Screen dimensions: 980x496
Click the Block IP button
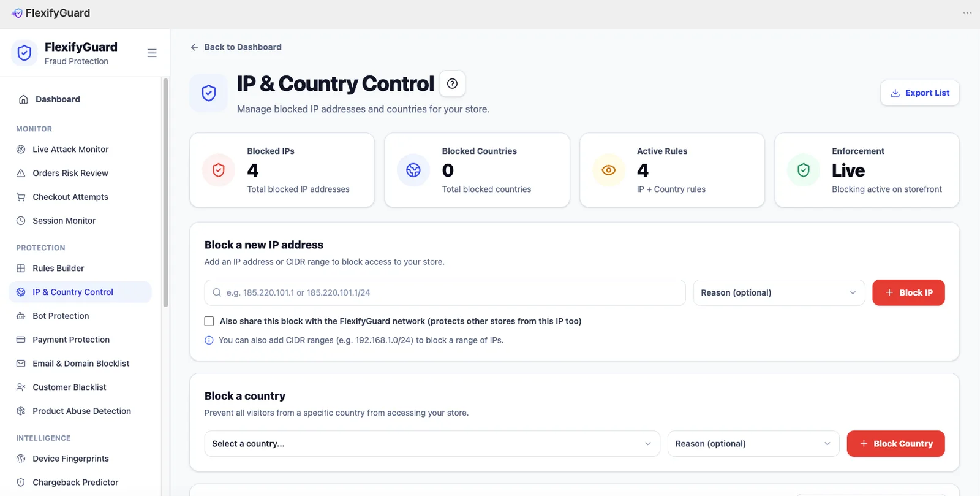(x=908, y=292)
